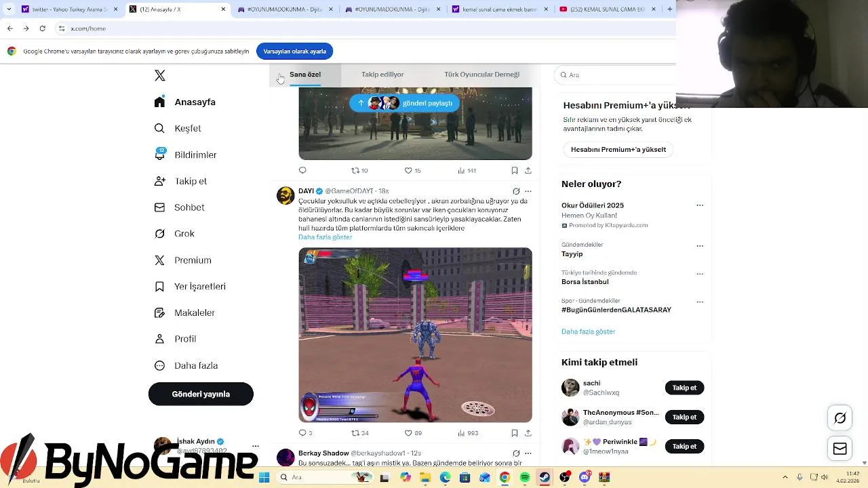Screen dimensions: 868x488
Task: Show new posts via gönderi paylaştı pill
Action: tap(405, 103)
